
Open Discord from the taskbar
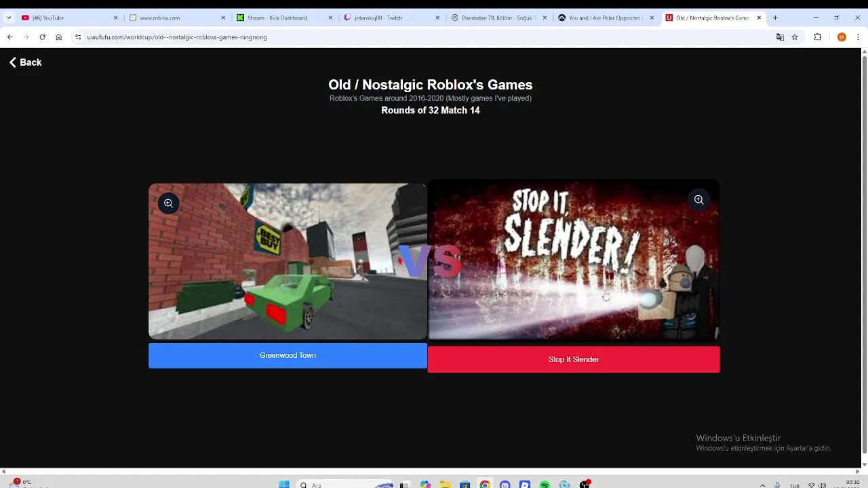click(505, 485)
